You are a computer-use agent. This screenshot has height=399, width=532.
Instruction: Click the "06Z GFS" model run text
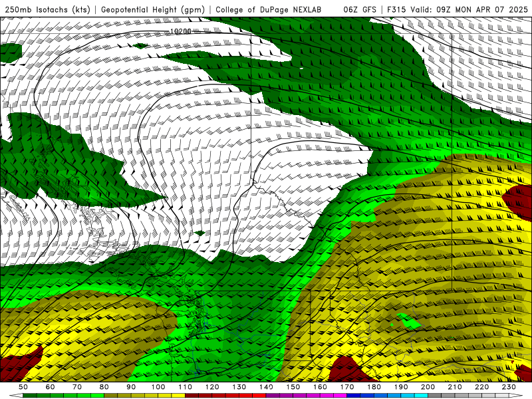coord(360,10)
